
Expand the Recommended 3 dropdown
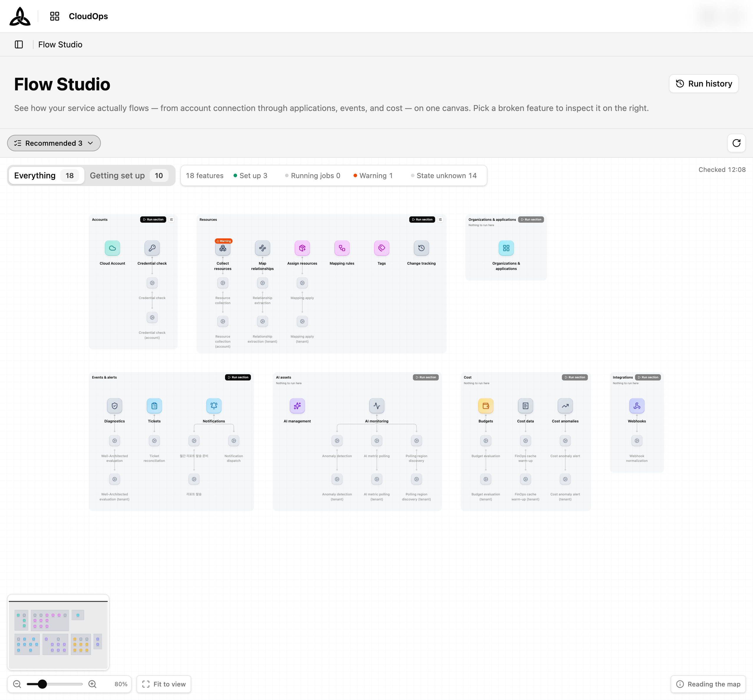tap(54, 143)
